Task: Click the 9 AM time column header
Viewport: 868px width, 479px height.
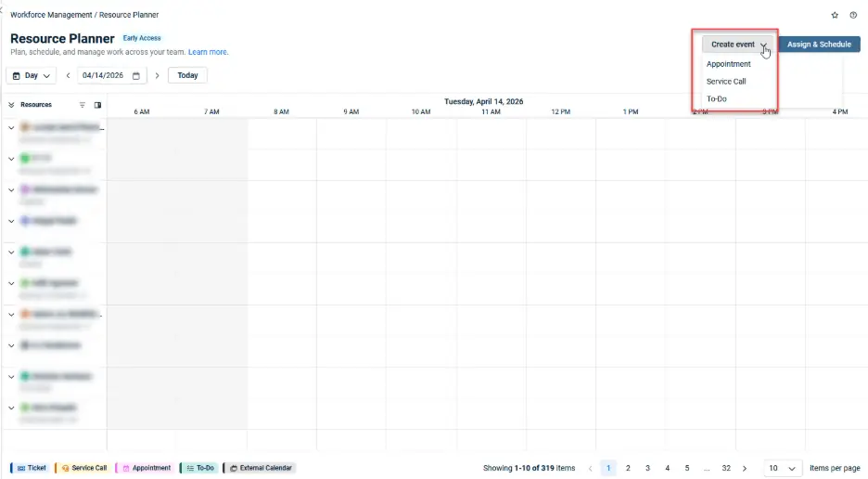Action: coord(351,112)
